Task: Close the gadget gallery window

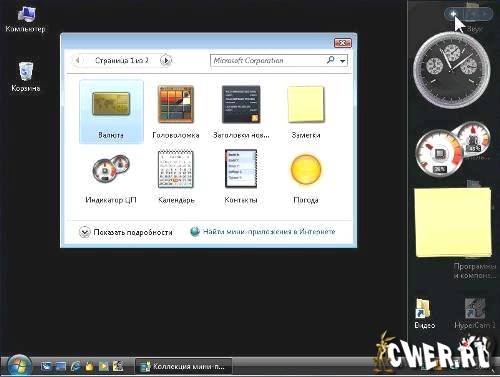Action: pyautogui.click(x=342, y=43)
